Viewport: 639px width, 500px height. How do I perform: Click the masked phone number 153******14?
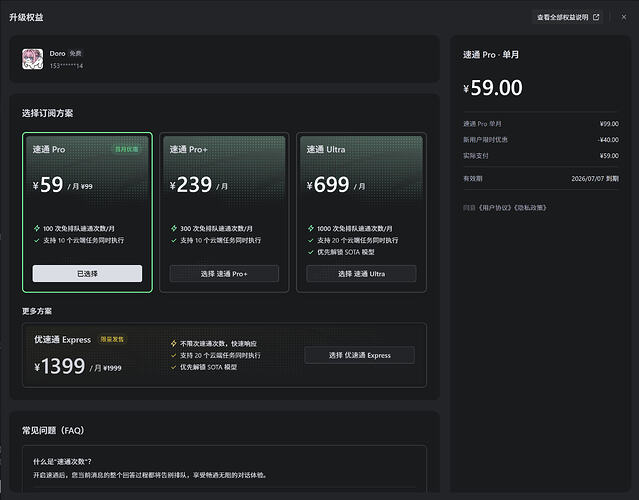click(66, 66)
